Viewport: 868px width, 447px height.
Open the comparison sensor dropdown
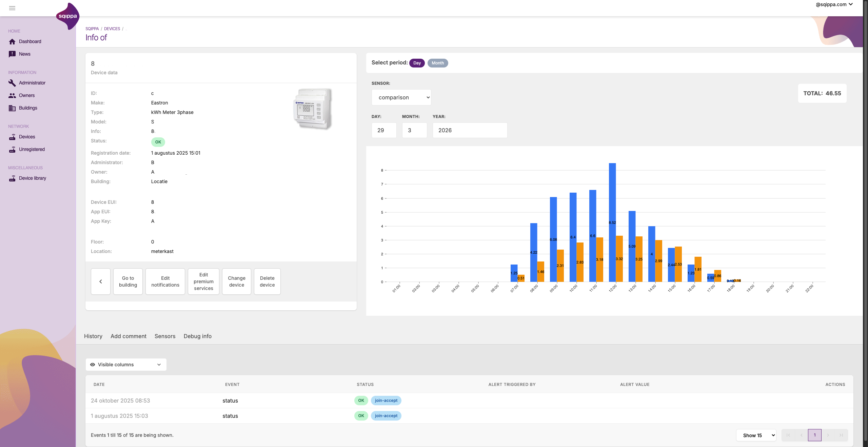point(401,97)
